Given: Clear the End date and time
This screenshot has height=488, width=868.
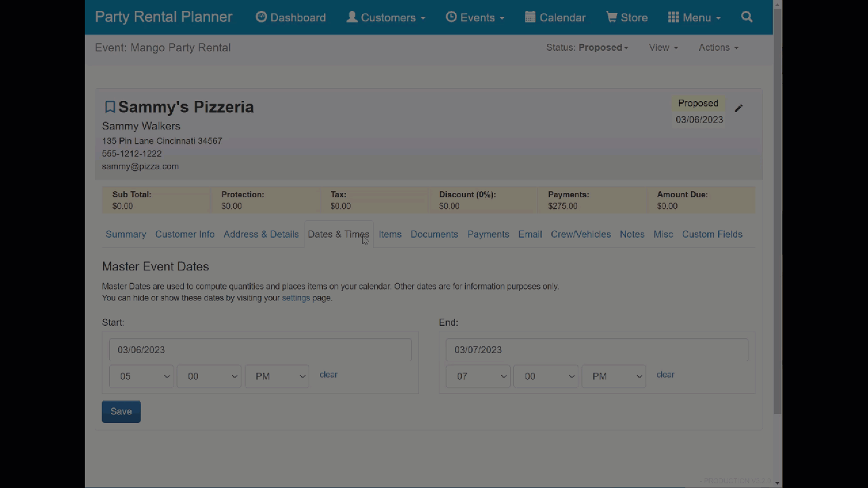Looking at the screenshot, I should (665, 375).
